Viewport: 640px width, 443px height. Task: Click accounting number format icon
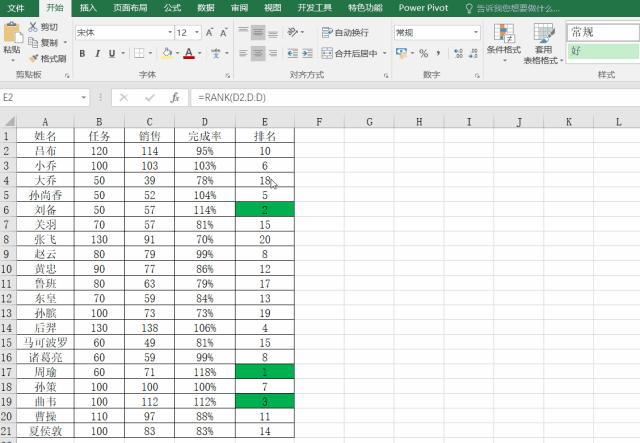click(x=401, y=53)
